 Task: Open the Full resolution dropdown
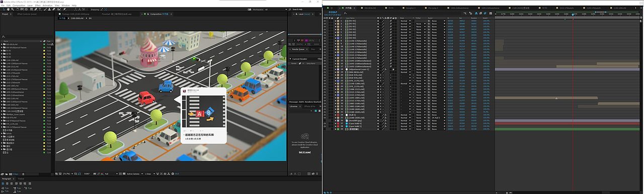111,174
